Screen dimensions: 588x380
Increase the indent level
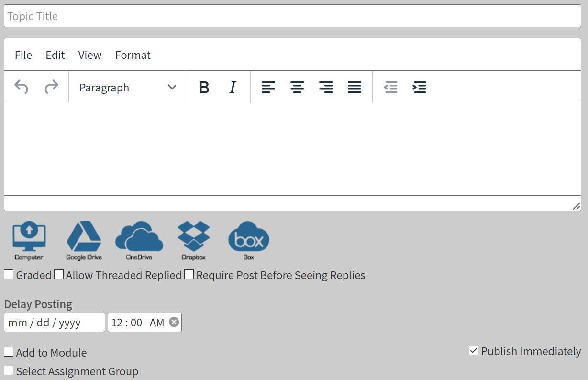pos(419,87)
